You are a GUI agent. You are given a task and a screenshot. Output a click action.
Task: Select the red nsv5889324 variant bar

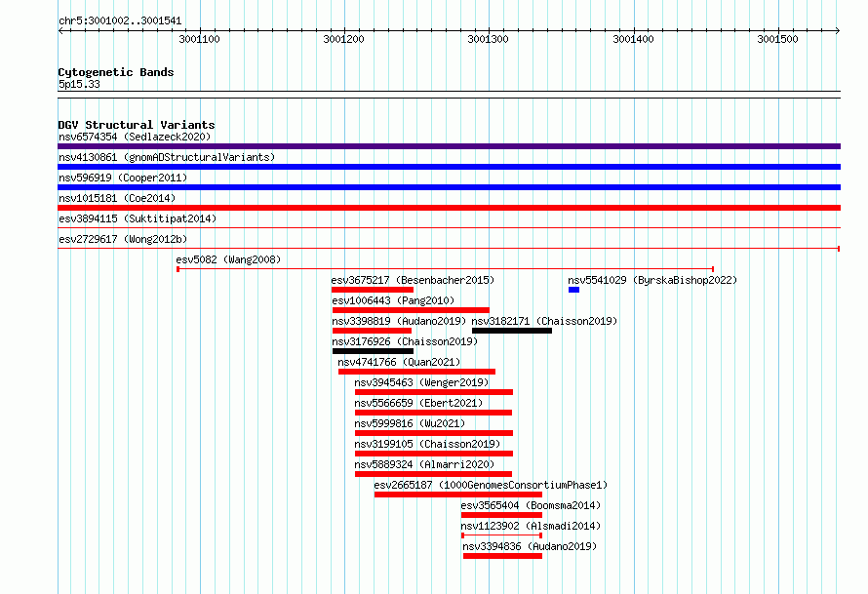[433, 474]
